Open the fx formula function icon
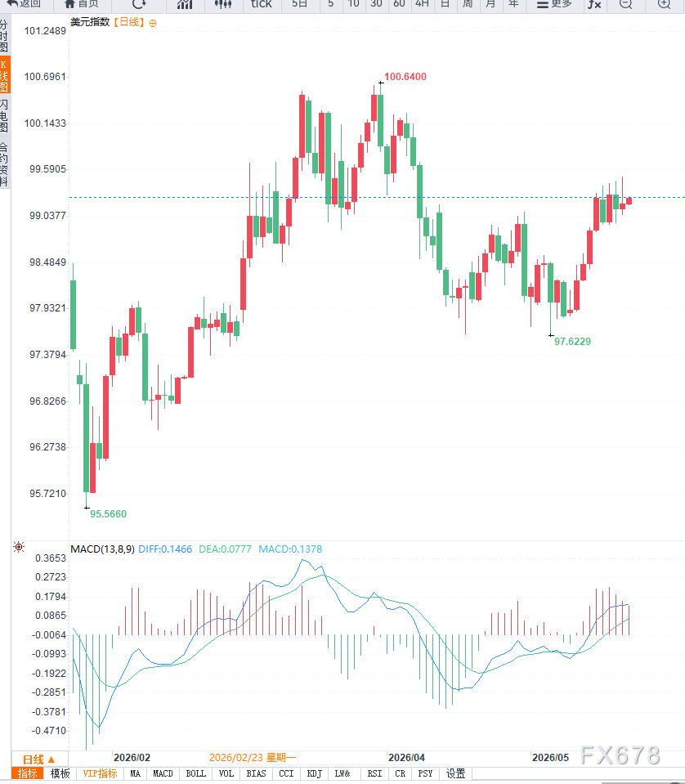 click(594, 4)
